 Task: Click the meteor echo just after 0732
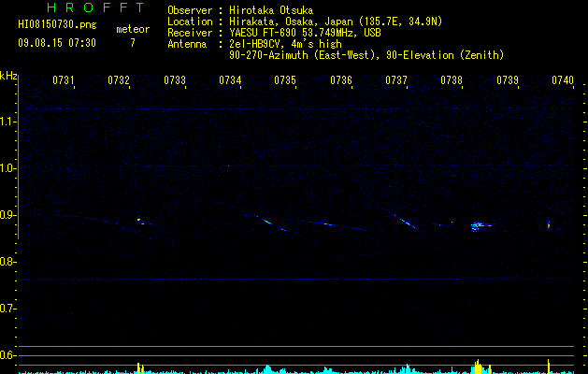click(140, 221)
